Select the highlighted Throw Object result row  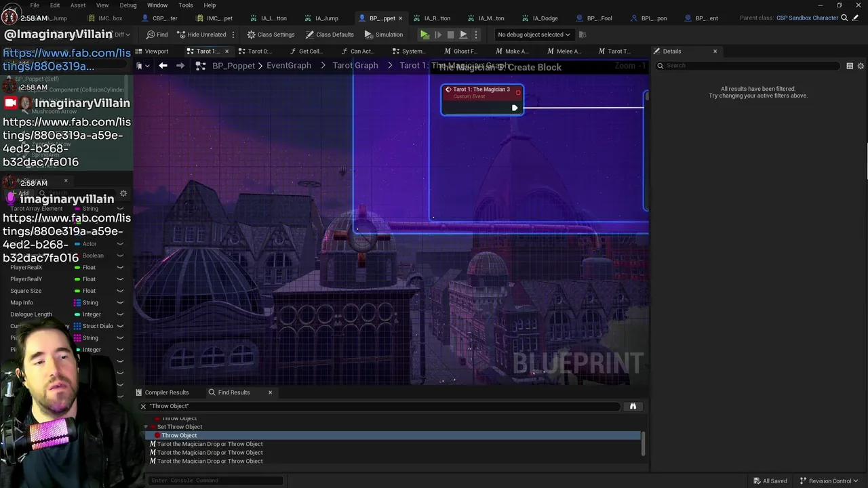click(393, 435)
